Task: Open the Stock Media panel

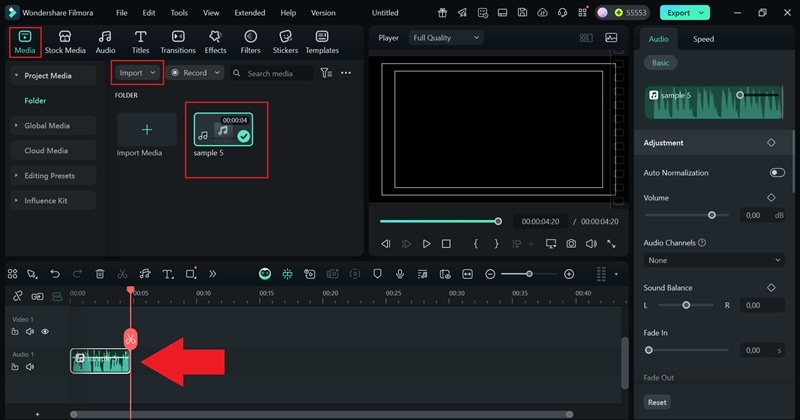Action: click(x=65, y=42)
